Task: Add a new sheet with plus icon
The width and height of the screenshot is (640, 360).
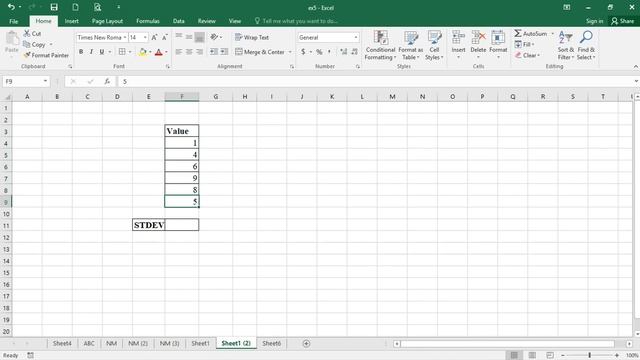Action: tap(306, 344)
